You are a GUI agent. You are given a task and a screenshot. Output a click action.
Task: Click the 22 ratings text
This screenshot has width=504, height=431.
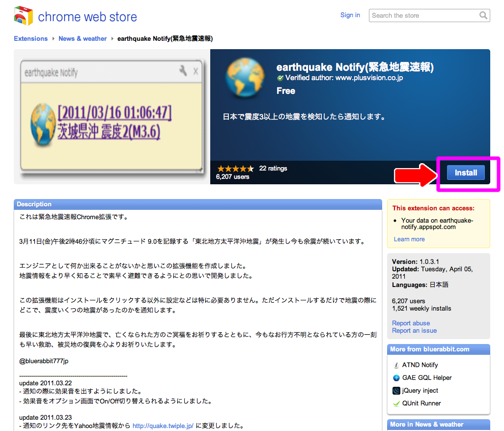pos(273,168)
